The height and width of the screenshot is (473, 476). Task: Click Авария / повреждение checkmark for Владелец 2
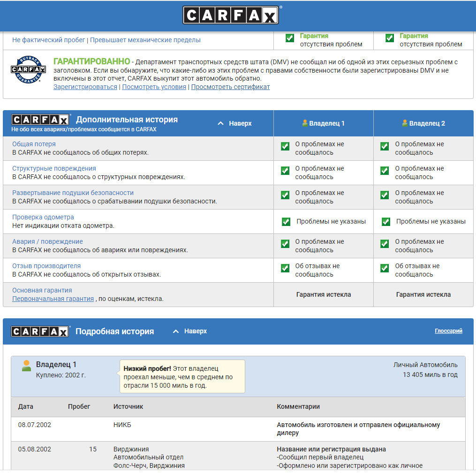(x=385, y=244)
